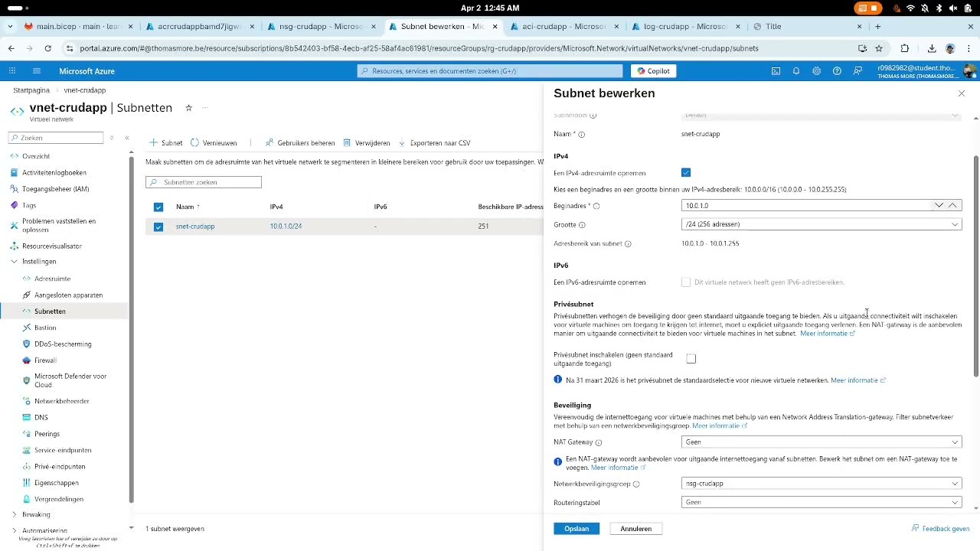Open the Routeringstabel dropdown

pyautogui.click(x=822, y=503)
